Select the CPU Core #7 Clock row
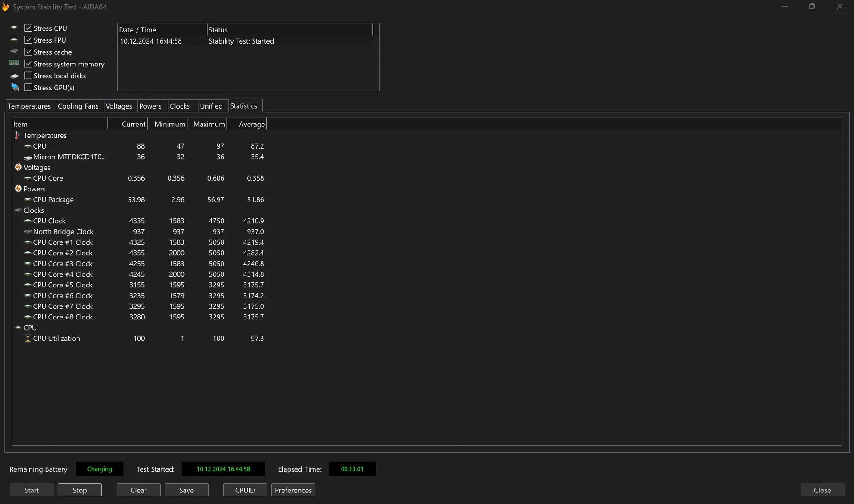The height and width of the screenshot is (504, 854). pos(139,306)
